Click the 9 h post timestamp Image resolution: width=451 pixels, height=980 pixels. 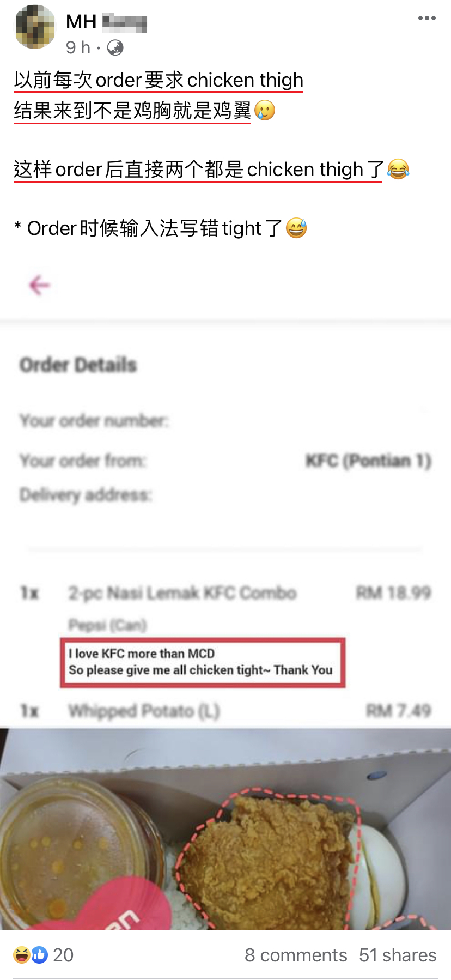pyautogui.click(x=78, y=48)
